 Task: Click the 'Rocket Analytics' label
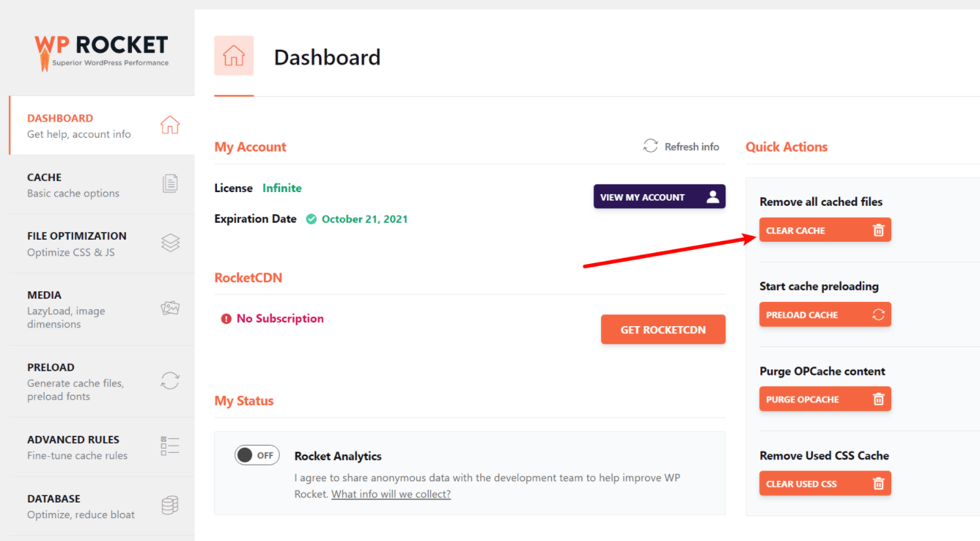338,456
